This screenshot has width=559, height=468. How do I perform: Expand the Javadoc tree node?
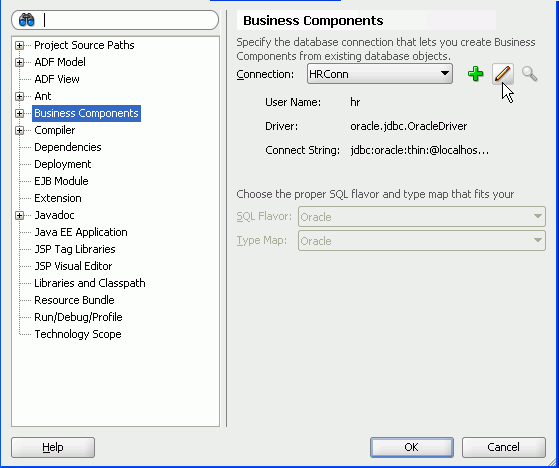(20, 215)
